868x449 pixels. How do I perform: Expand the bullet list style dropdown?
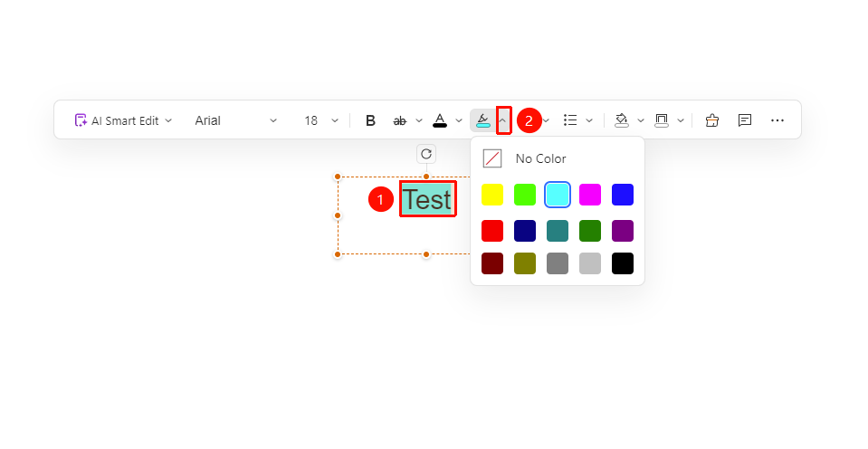[589, 120]
